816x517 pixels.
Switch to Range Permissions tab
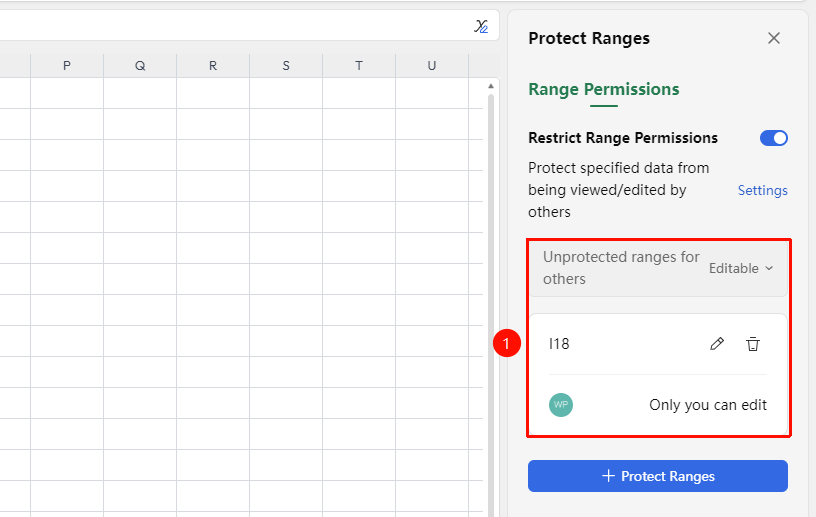point(604,89)
